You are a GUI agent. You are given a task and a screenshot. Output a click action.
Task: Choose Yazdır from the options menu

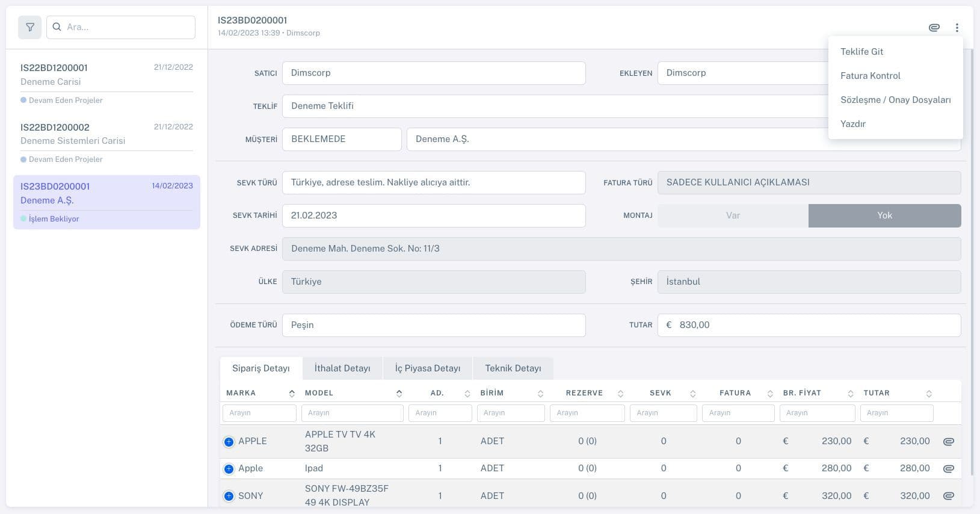(x=853, y=124)
